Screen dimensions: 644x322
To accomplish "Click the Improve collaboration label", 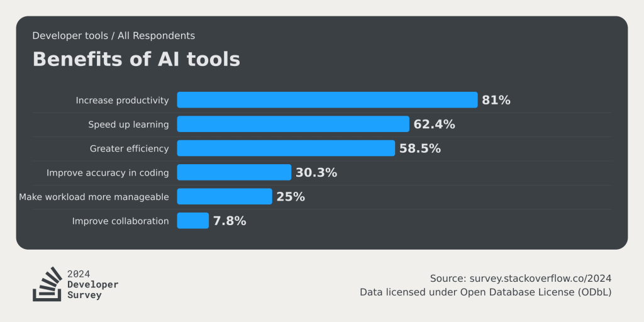I will pos(120,221).
